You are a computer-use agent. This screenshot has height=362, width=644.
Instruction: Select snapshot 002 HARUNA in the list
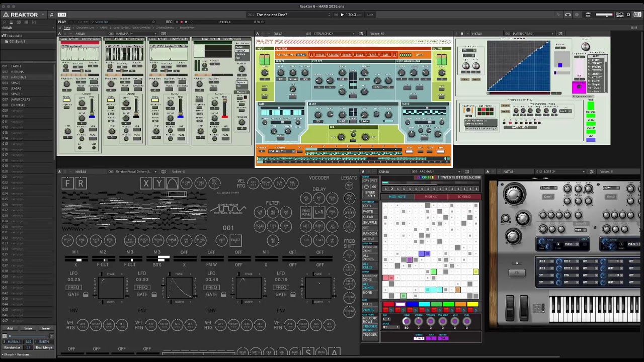(28, 72)
